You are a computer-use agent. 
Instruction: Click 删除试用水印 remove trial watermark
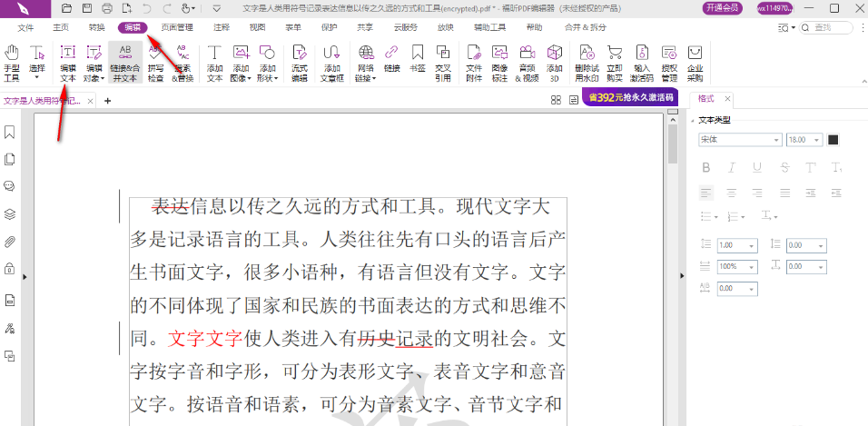pos(587,64)
